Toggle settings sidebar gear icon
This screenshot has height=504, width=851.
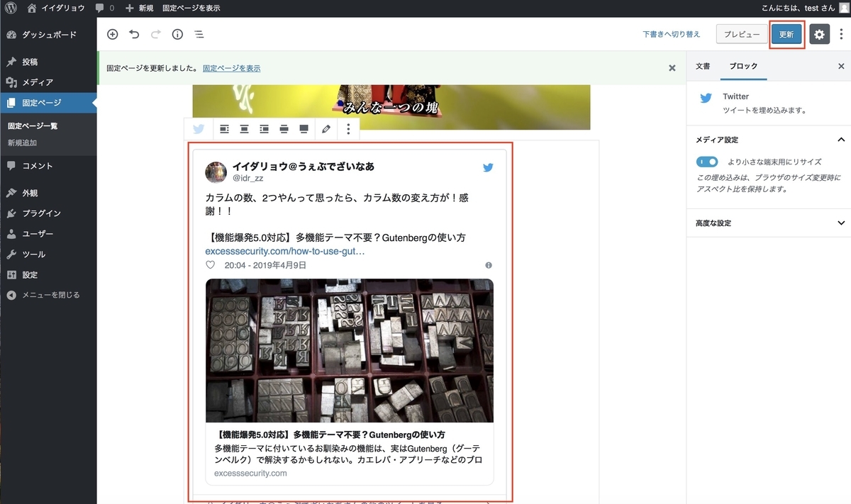pyautogui.click(x=820, y=34)
